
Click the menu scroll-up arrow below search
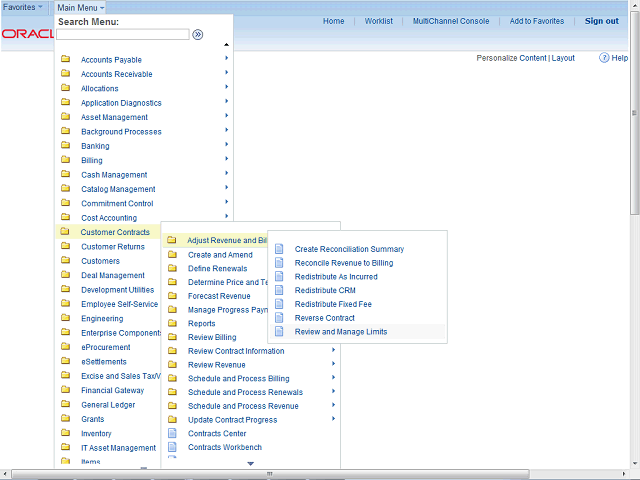[227, 44]
